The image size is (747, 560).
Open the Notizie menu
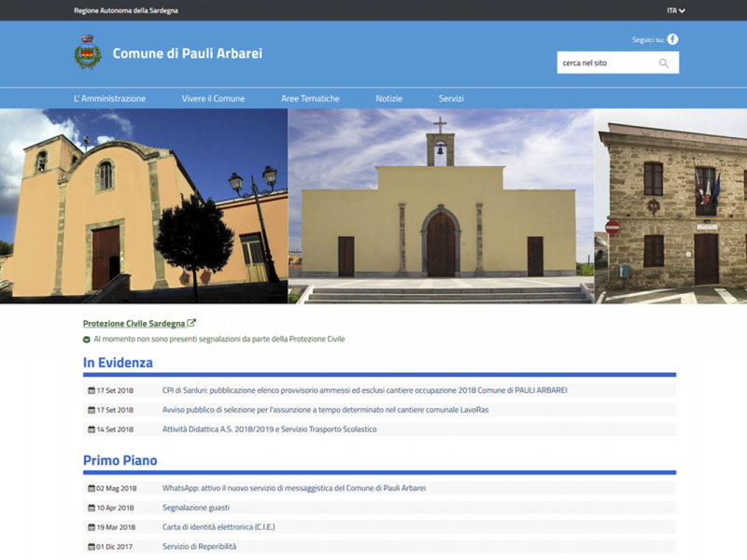coord(388,99)
